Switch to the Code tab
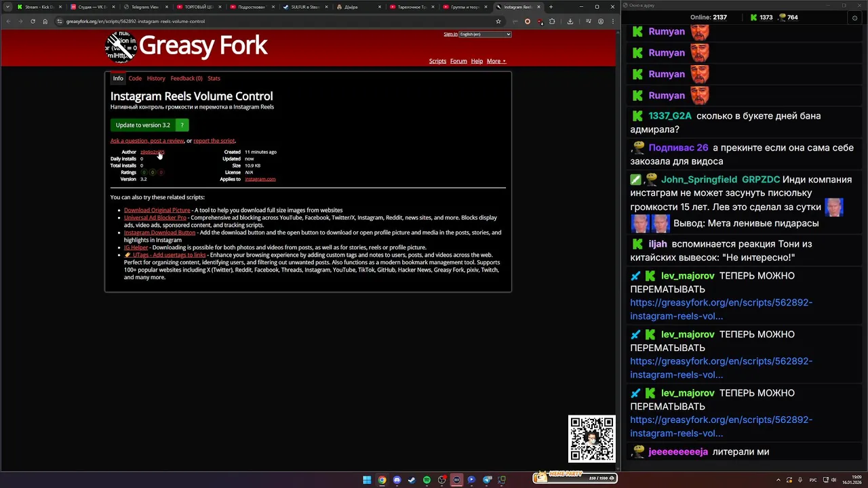 pos(135,79)
